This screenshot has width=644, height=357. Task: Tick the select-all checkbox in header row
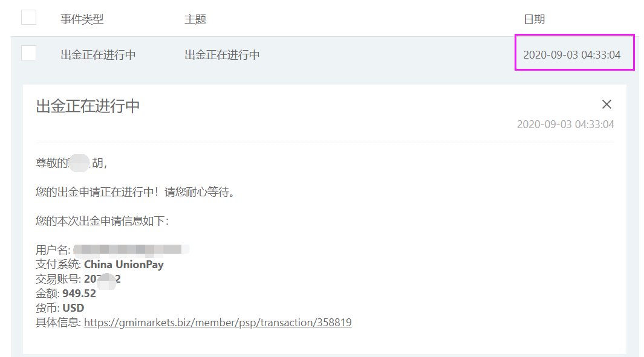29,18
